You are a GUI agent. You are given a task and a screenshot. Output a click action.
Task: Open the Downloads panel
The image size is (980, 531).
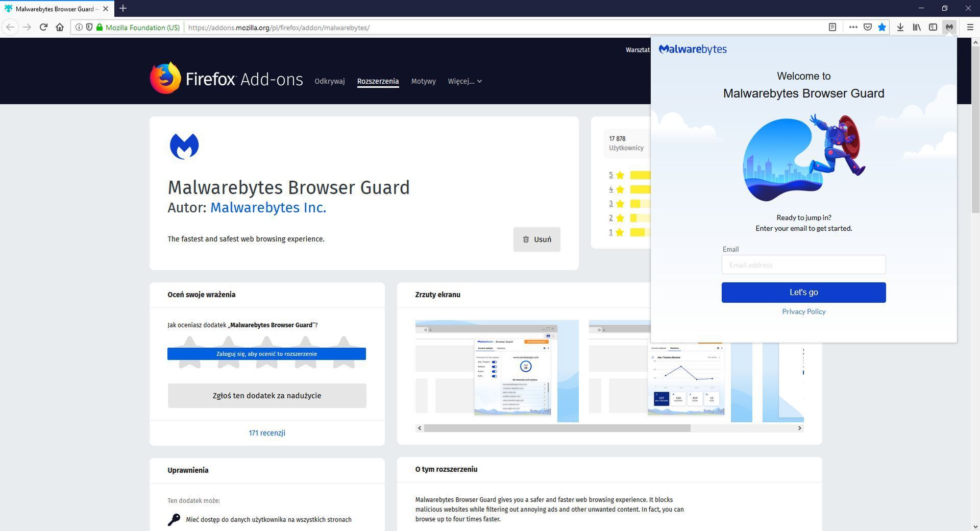click(900, 28)
